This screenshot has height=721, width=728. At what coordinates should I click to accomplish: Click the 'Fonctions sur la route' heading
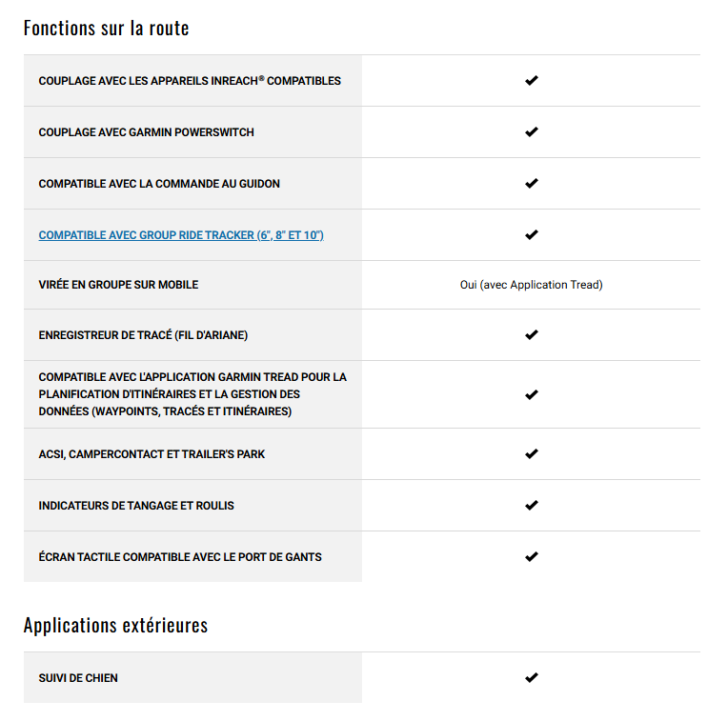[x=107, y=28]
